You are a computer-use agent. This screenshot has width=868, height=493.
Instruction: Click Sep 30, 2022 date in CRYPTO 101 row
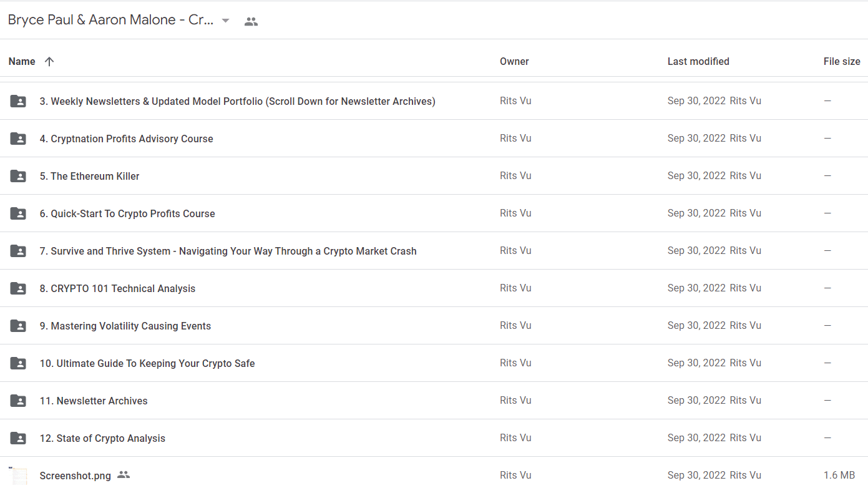696,288
